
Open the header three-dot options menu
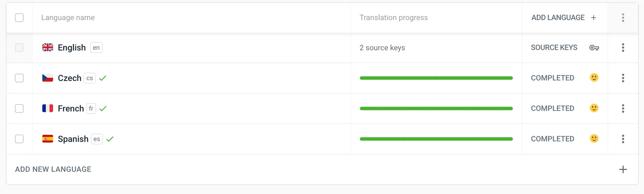coord(623,18)
